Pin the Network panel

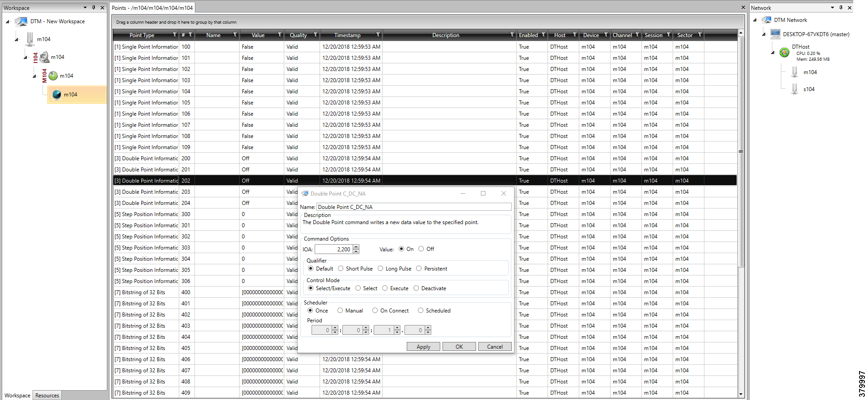841,8
